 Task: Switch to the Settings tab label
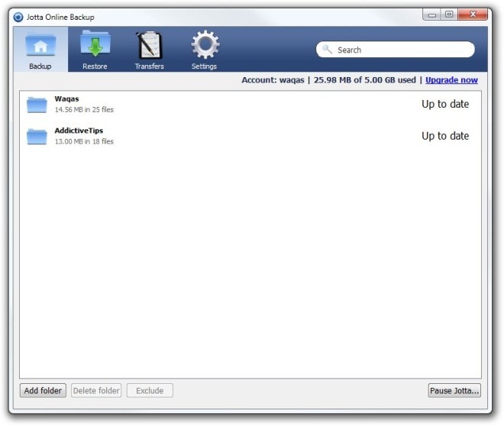point(204,66)
